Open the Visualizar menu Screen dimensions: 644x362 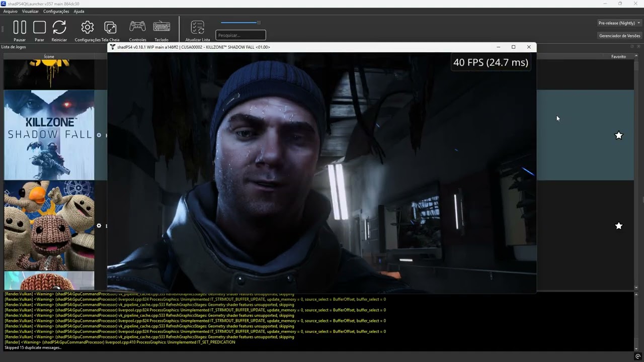click(x=30, y=11)
